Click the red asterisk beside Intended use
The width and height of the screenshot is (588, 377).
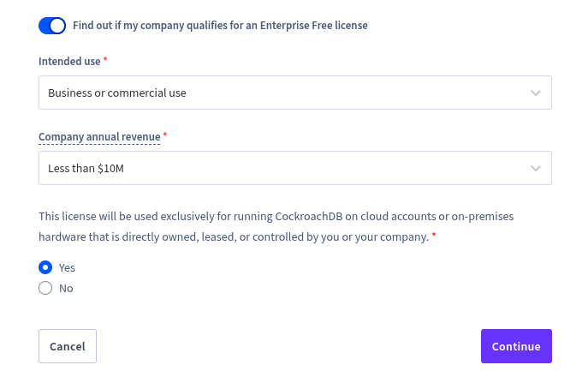pyautogui.click(x=105, y=59)
